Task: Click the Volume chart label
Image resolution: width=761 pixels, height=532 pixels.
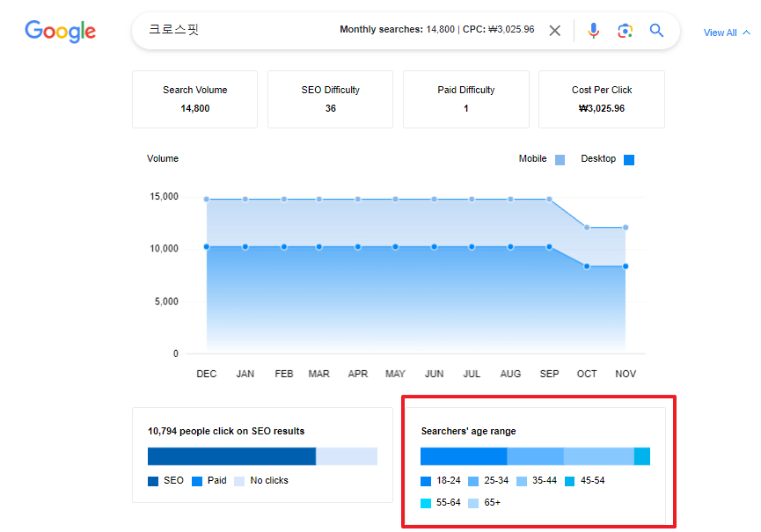Action: tap(163, 158)
